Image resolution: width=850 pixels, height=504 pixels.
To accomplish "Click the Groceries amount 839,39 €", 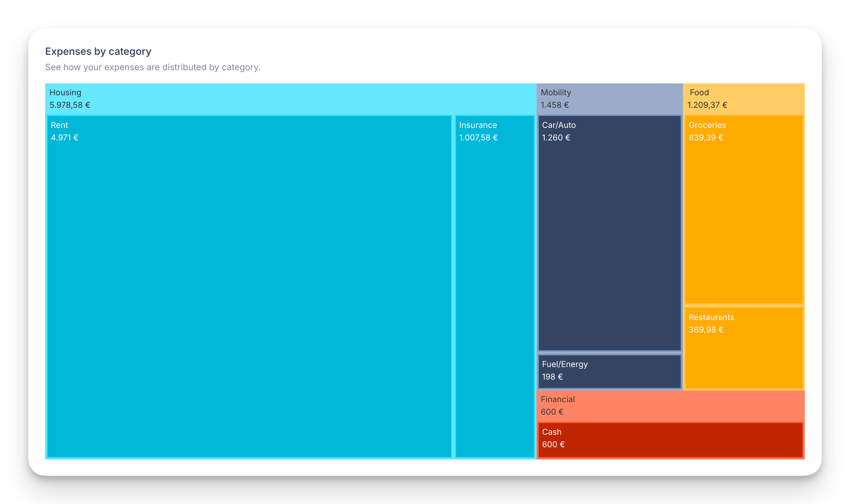I will tap(706, 138).
